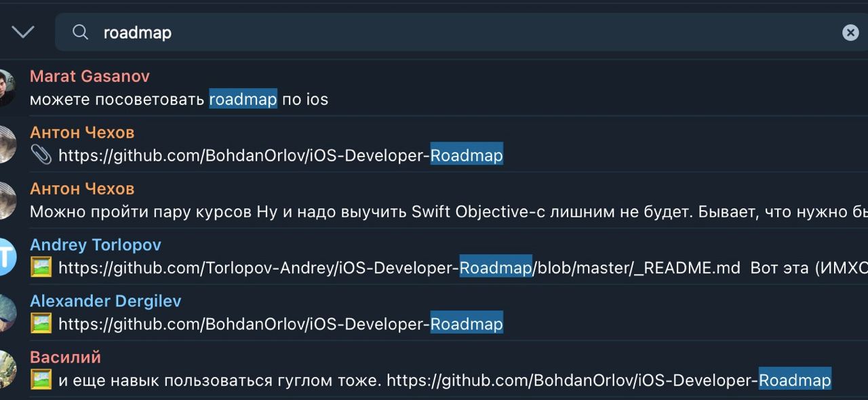Open Marat Gasanov's avatar
The image size is (868, 400).
click(x=5, y=87)
